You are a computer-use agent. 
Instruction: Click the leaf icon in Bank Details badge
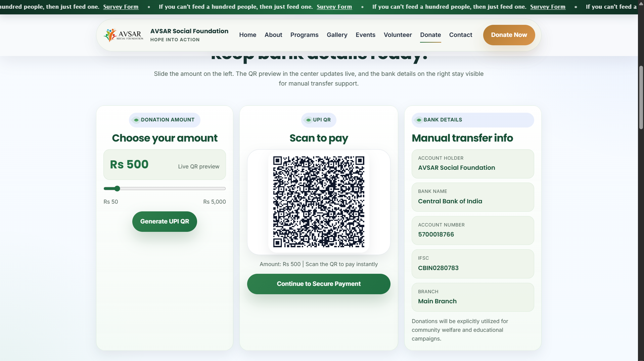[x=419, y=120]
